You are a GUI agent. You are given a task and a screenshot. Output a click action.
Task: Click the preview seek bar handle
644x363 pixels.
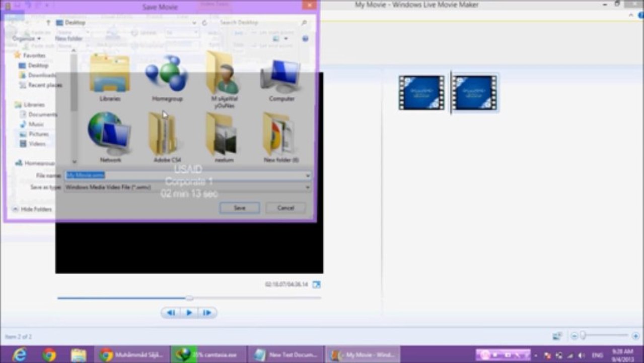[x=189, y=298]
